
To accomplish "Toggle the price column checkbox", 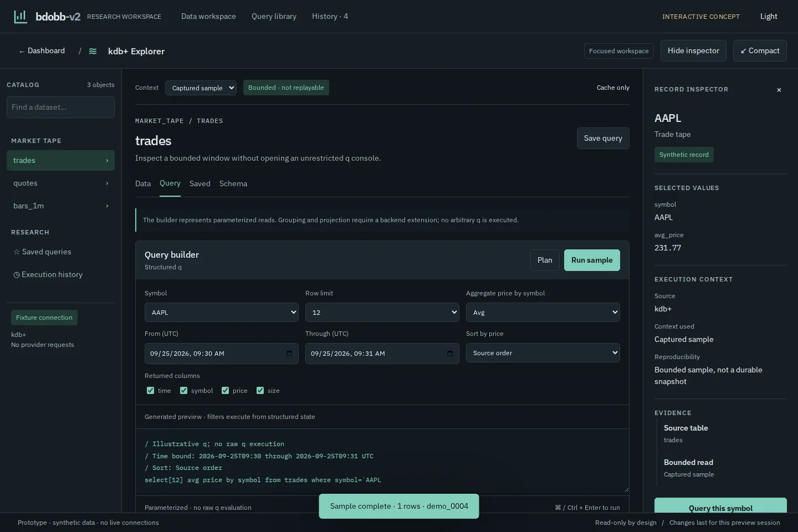I will [x=225, y=391].
